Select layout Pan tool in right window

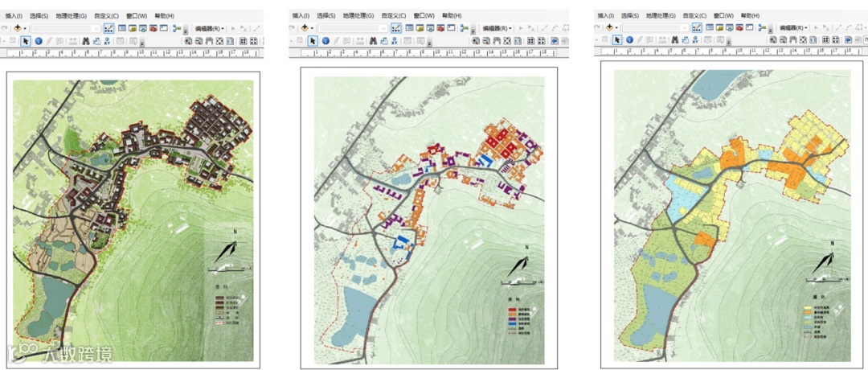(793, 40)
